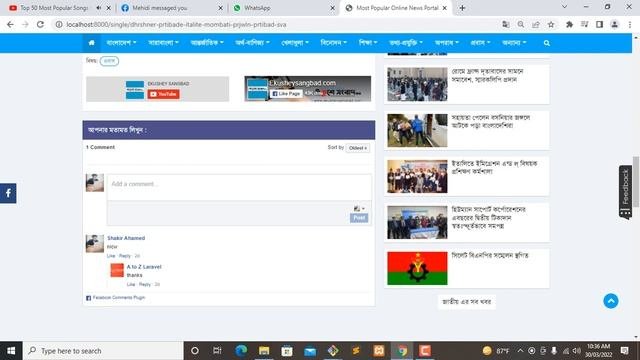This screenshot has width=640, height=360.
Task: Open a new browser tab
Action: point(462,8)
